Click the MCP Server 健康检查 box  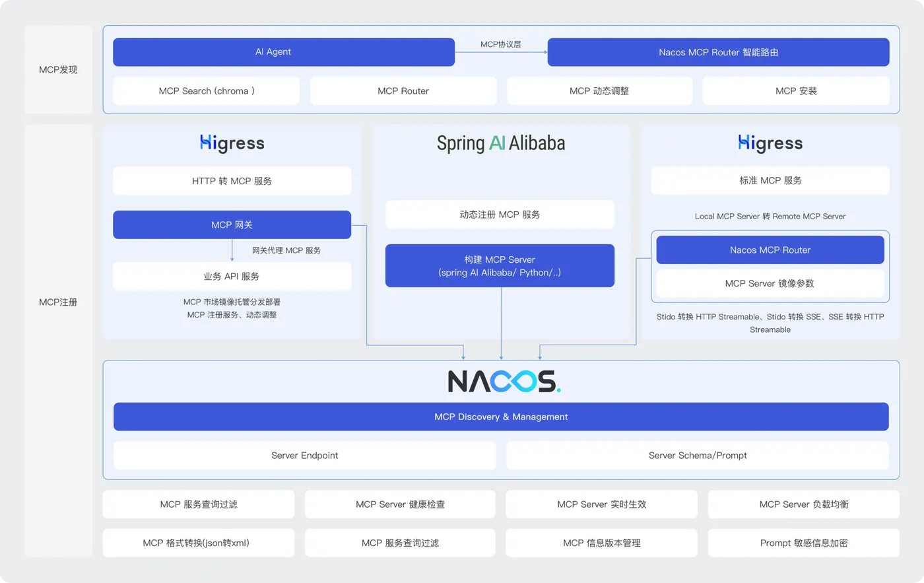point(400,504)
